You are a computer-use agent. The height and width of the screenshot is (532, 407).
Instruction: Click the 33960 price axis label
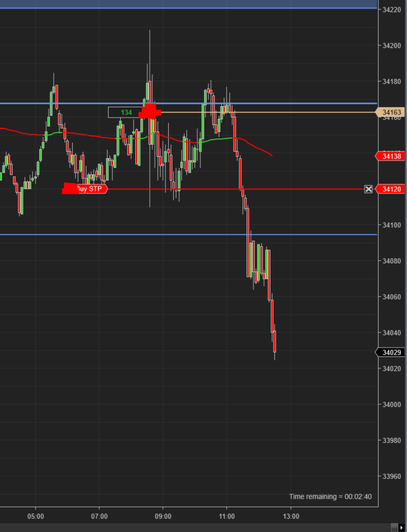tap(391, 476)
